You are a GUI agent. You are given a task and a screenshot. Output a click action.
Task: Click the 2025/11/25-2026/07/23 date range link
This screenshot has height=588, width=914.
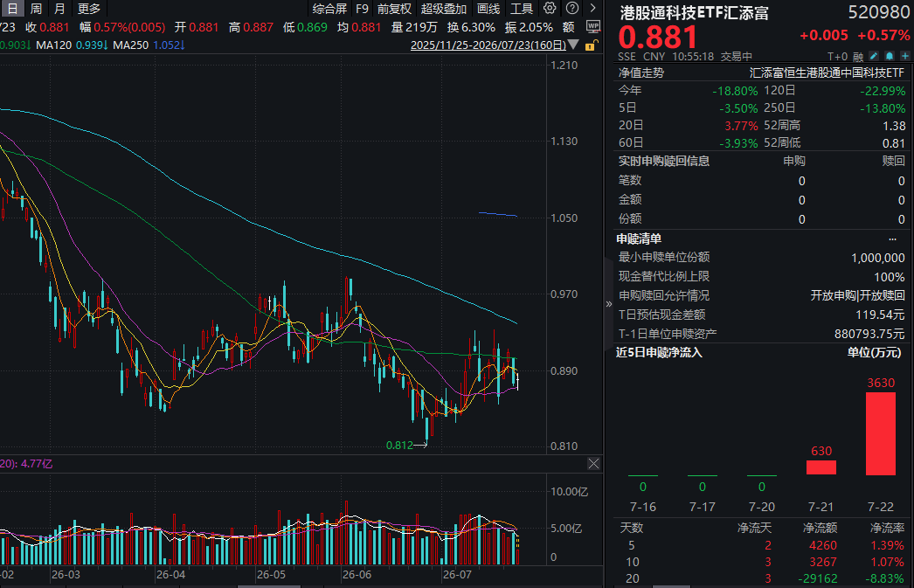488,45
